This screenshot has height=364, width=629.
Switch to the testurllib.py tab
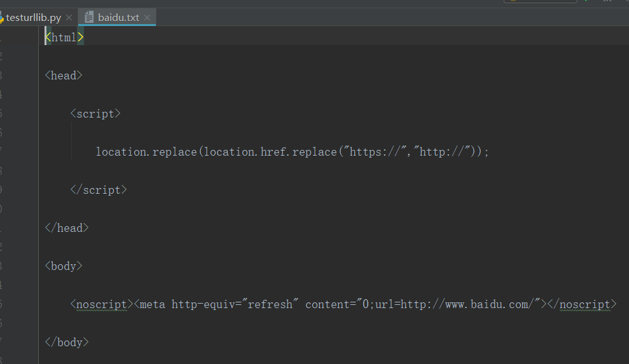pos(33,18)
